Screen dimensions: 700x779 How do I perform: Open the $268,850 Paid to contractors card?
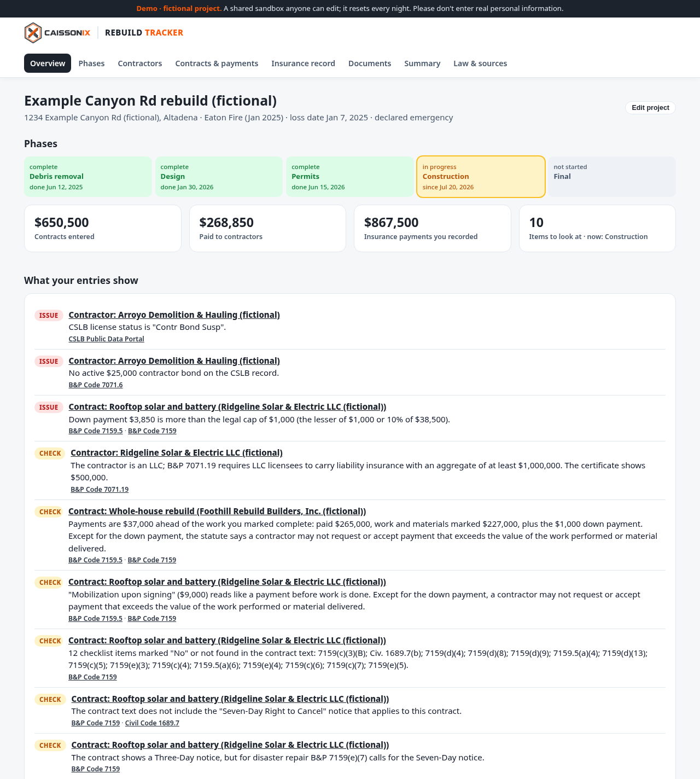click(x=267, y=228)
